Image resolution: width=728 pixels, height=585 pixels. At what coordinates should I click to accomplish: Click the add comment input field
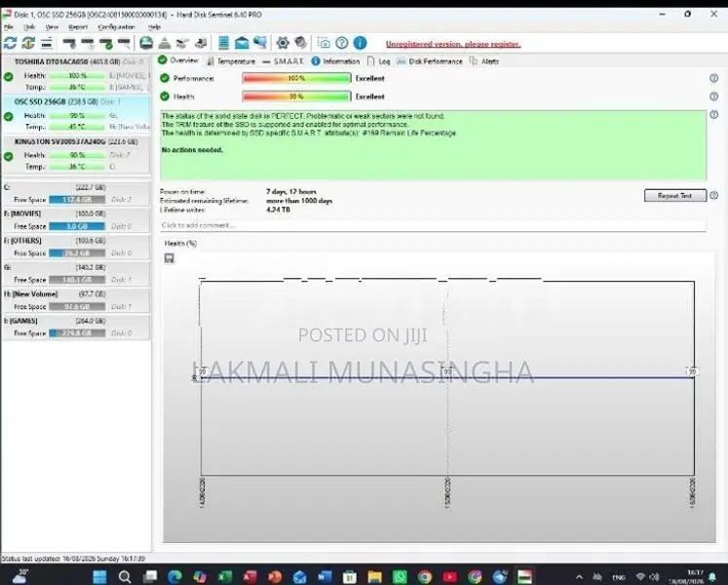(x=433, y=225)
